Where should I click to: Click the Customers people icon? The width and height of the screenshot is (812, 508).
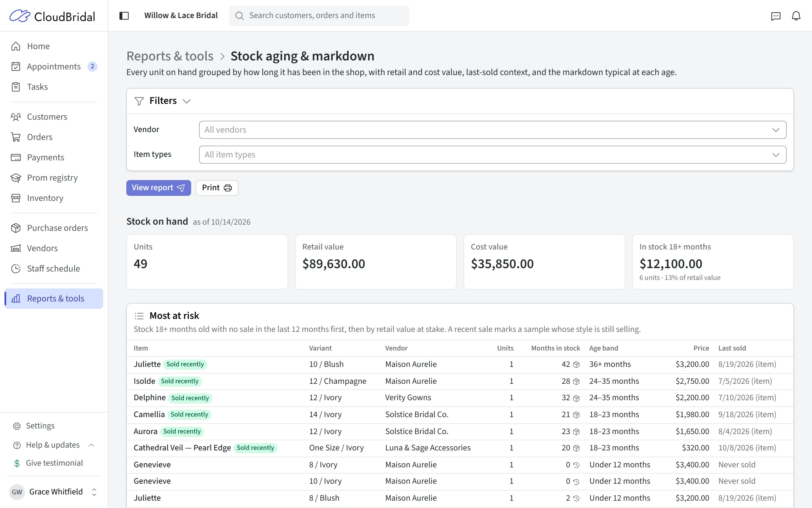coord(16,117)
